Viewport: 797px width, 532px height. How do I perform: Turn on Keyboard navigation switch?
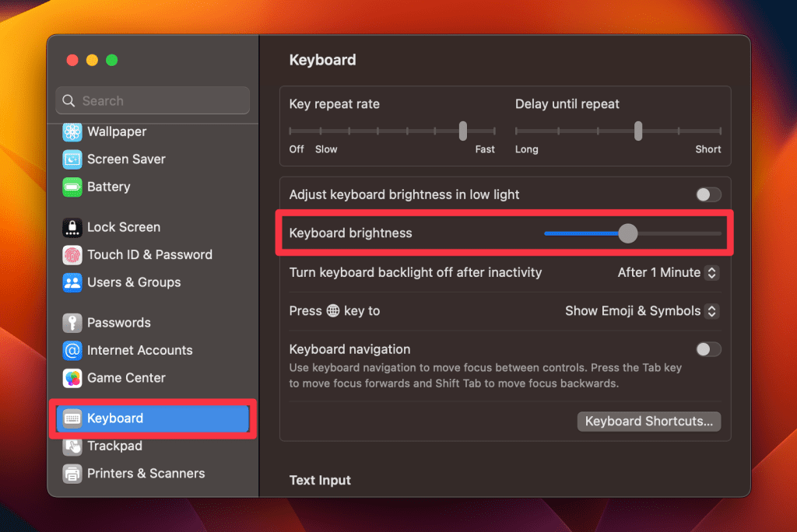coord(708,349)
